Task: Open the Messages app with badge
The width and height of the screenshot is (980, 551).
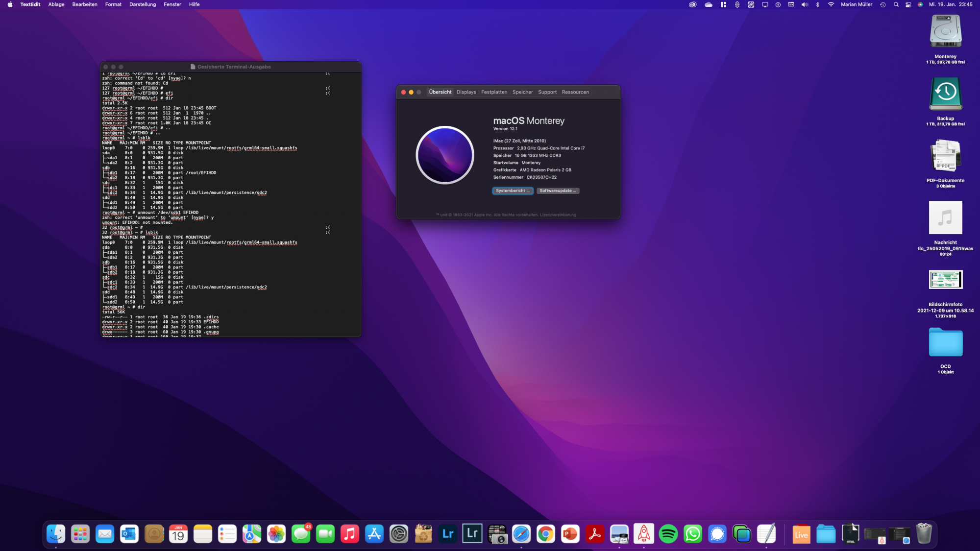Action: (x=301, y=534)
